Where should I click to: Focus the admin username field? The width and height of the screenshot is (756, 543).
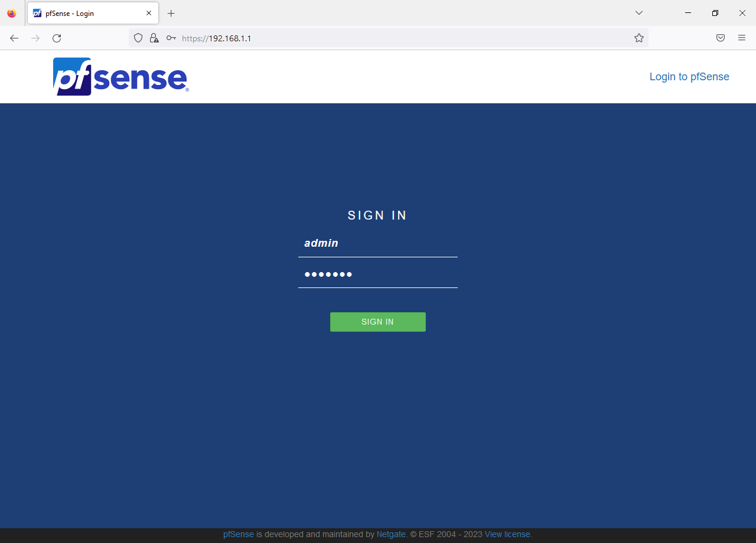(x=378, y=244)
